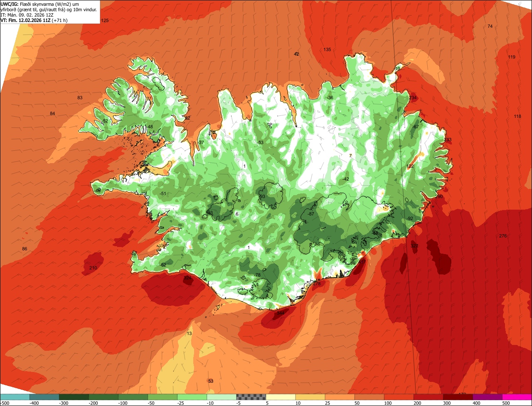
Task: Select the 276 value in the ocean
Action: [x=503, y=236]
